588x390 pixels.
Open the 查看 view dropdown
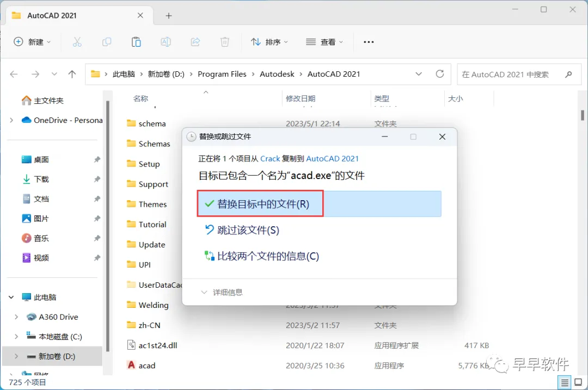324,42
